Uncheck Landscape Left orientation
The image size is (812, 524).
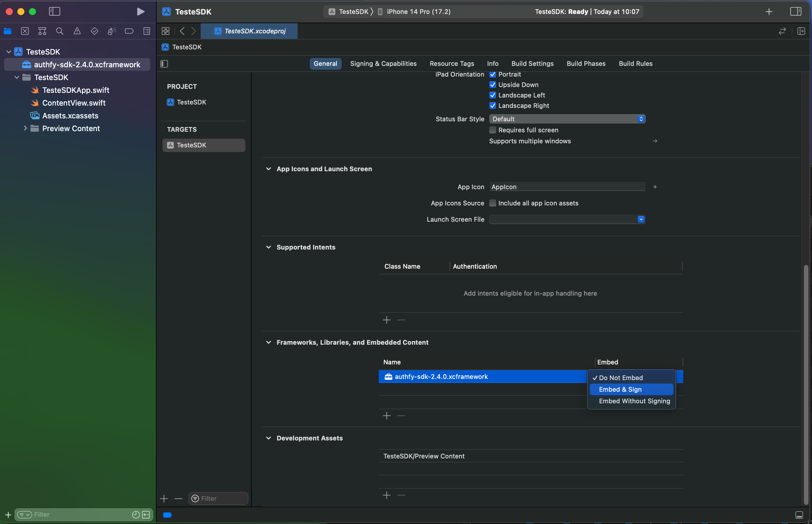(x=492, y=95)
